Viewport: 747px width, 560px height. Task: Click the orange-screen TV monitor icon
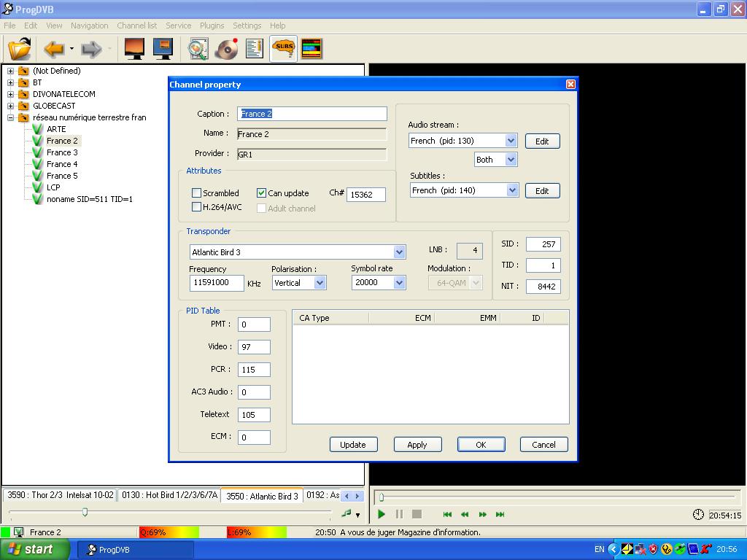(134, 49)
